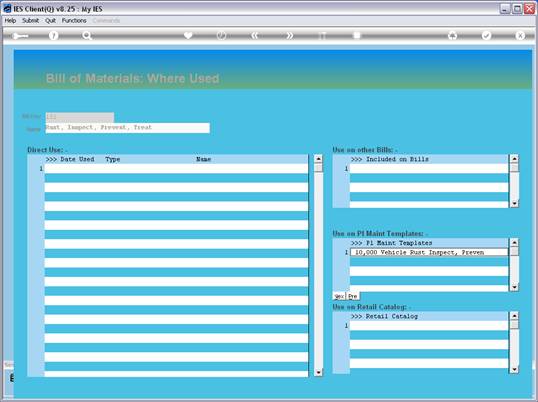
Task: Open the question mark help icon
Action: (53, 36)
